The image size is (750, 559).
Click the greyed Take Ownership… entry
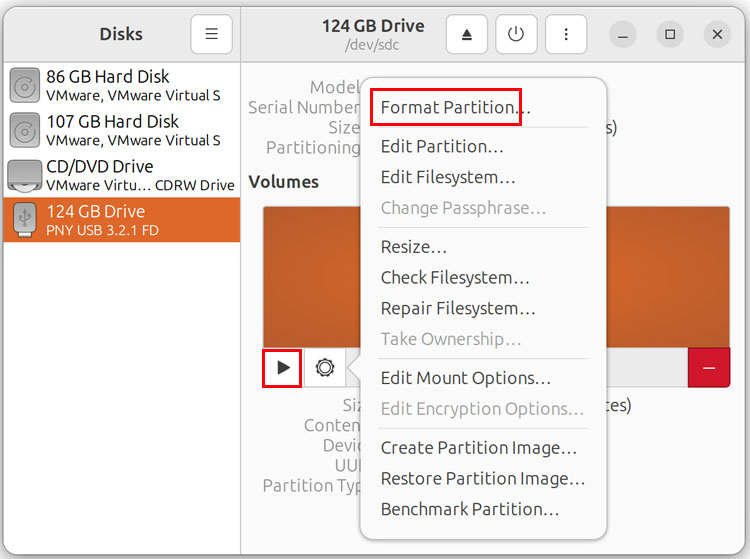click(451, 339)
